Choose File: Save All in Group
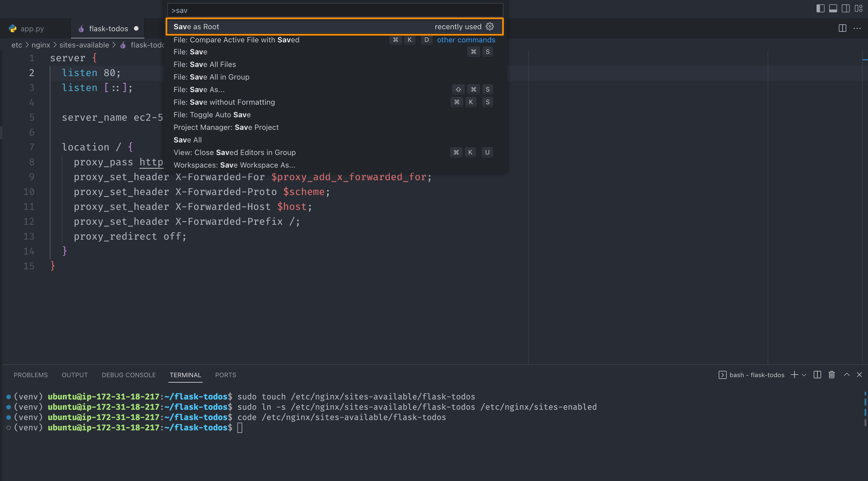The width and height of the screenshot is (868, 481). pyautogui.click(x=335, y=77)
